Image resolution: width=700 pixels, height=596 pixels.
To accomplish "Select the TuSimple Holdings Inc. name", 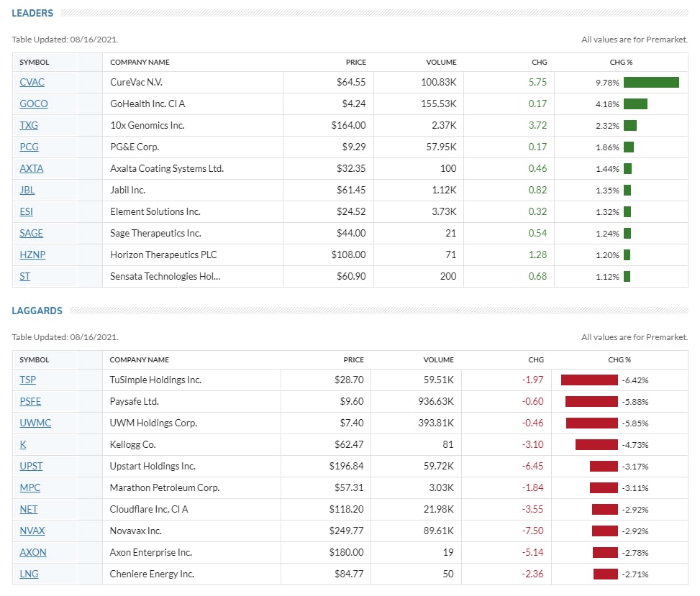I will [x=155, y=380].
